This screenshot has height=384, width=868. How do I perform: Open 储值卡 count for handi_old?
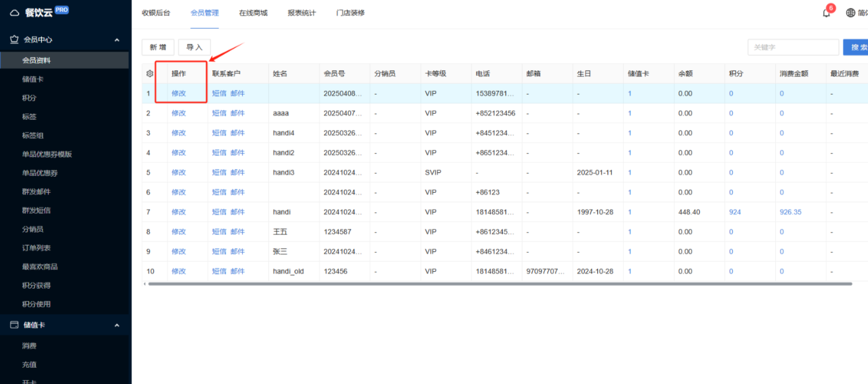tap(630, 271)
